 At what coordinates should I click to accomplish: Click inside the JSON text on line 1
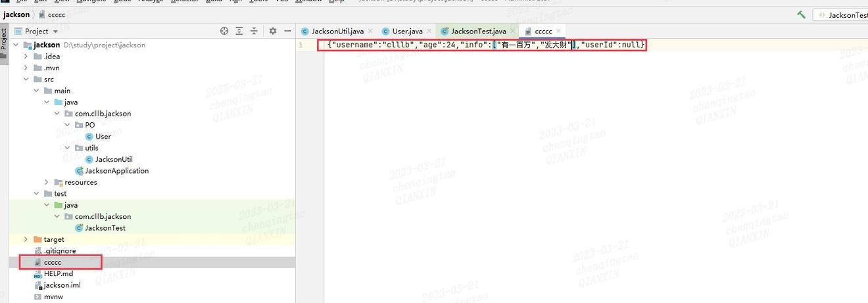[460, 45]
